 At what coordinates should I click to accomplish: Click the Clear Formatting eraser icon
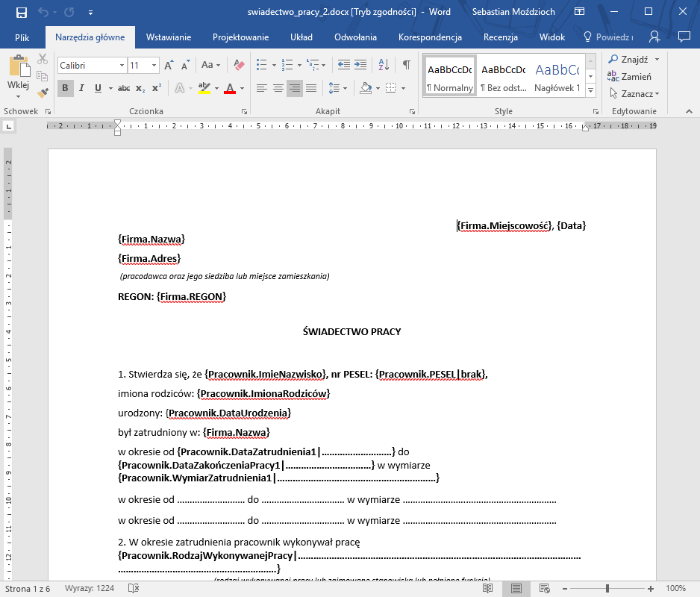tap(239, 66)
